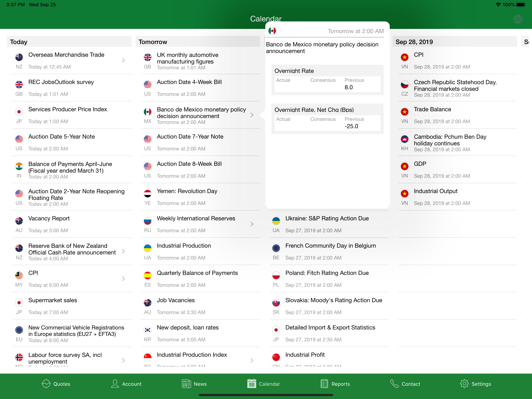Tap the battery indicator in status bar
This screenshot has height=399, width=532.
521,4
